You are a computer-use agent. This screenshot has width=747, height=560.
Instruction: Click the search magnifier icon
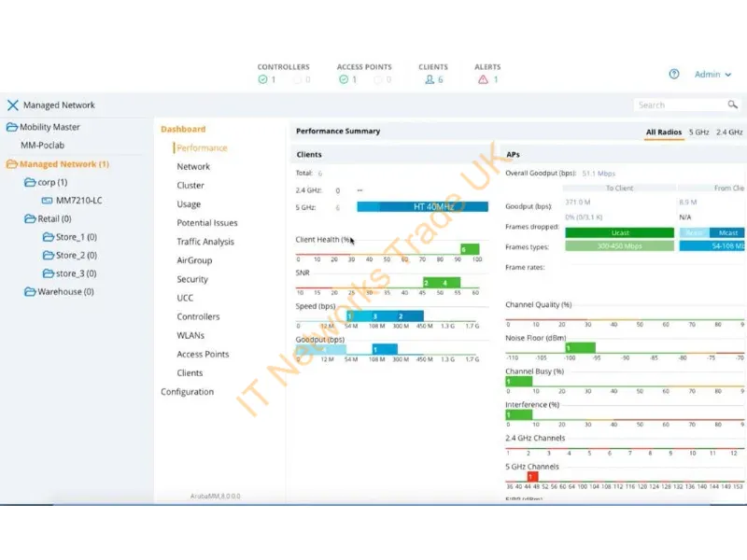coord(733,105)
